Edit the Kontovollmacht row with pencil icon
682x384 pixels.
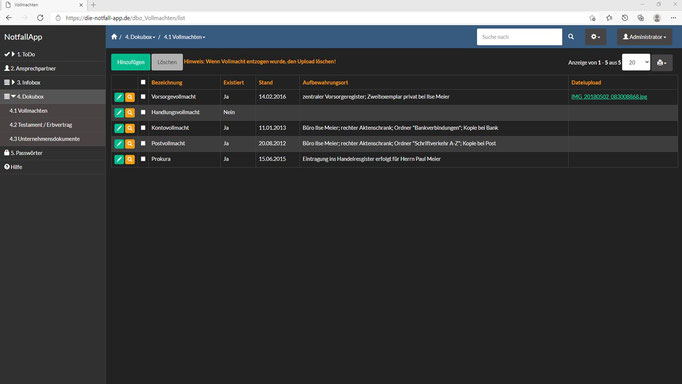tap(119, 128)
